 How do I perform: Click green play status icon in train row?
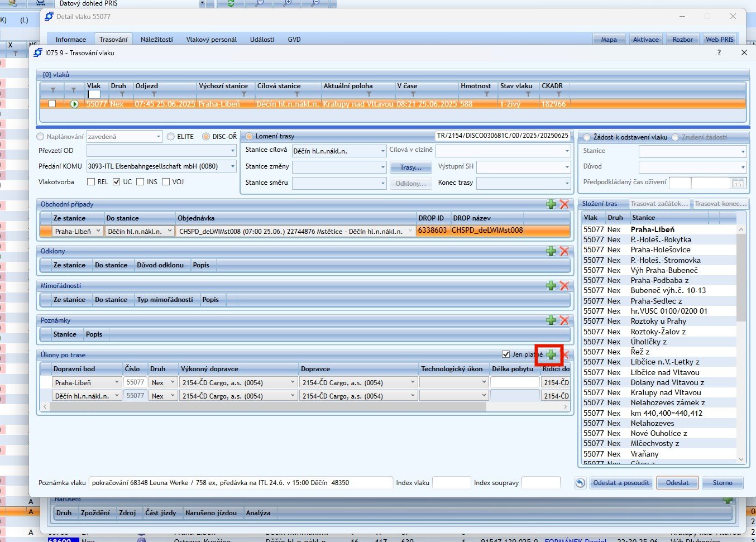pyautogui.click(x=74, y=104)
